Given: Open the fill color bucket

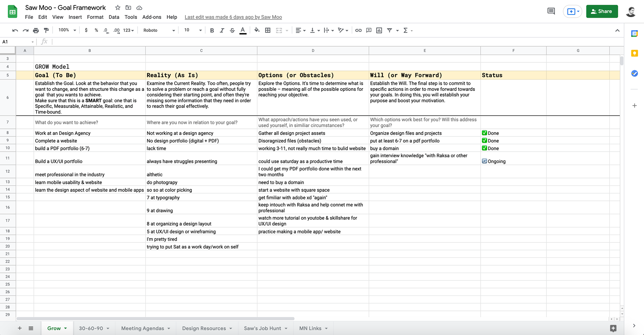Looking at the screenshot, I should 257,30.
